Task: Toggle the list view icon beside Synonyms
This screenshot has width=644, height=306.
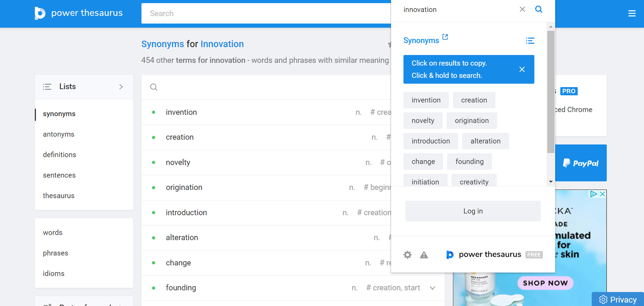Action: coord(530,41)
